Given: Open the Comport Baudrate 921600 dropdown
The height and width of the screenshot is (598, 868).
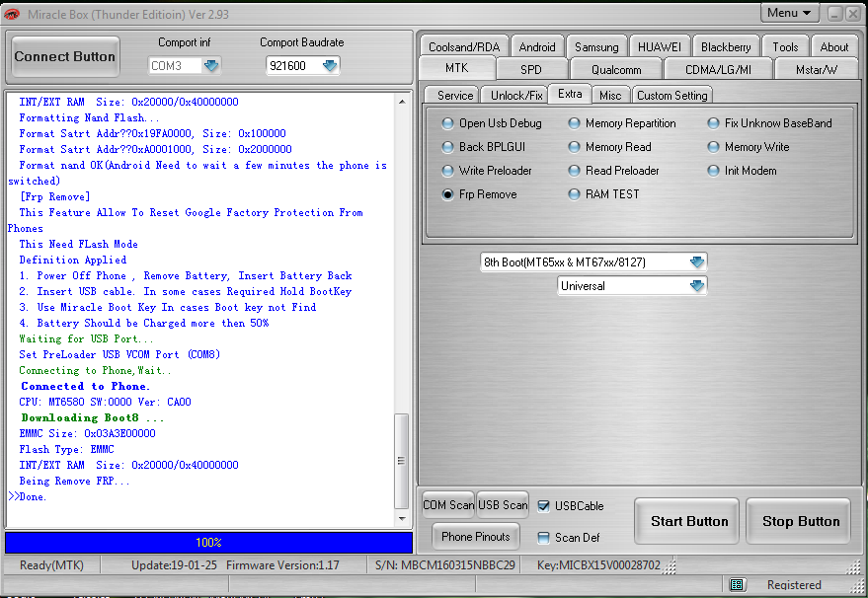Looking at the screenshot, I should (330, 66).
